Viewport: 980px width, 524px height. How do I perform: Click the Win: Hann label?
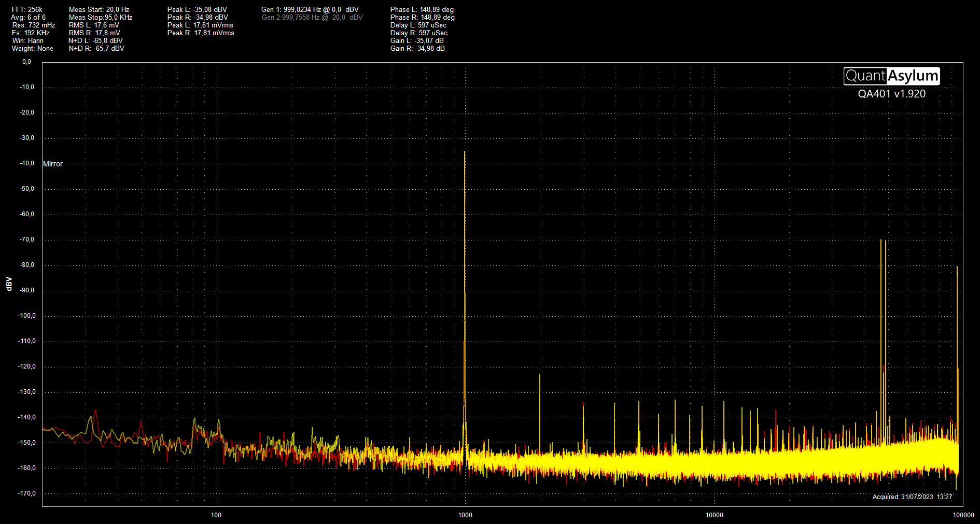coord(28,40)
